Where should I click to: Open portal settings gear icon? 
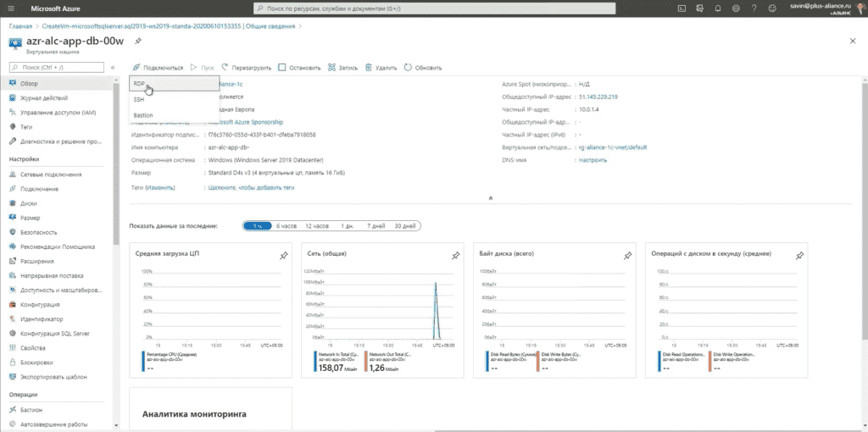tap(736, 8)
